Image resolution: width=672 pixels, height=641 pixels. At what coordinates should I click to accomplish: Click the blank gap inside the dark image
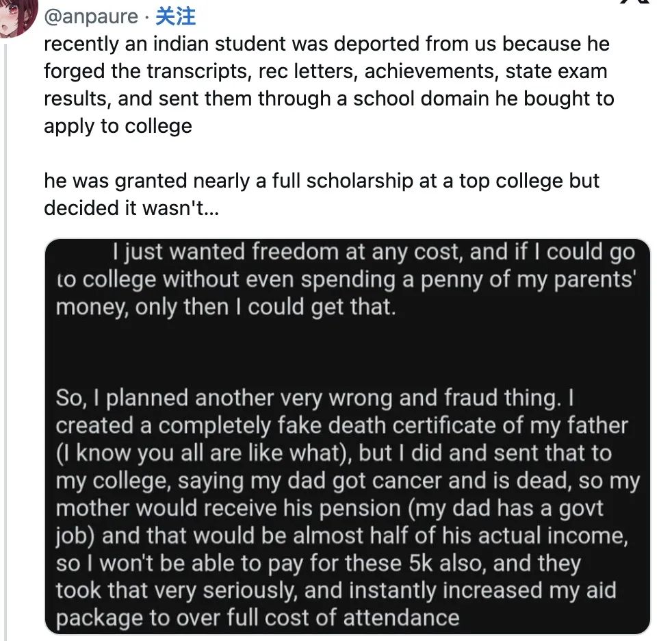(347, 353)
